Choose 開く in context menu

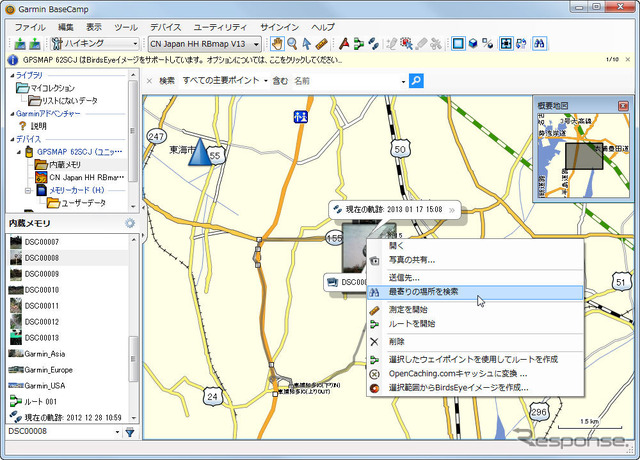tap(475, 246)
